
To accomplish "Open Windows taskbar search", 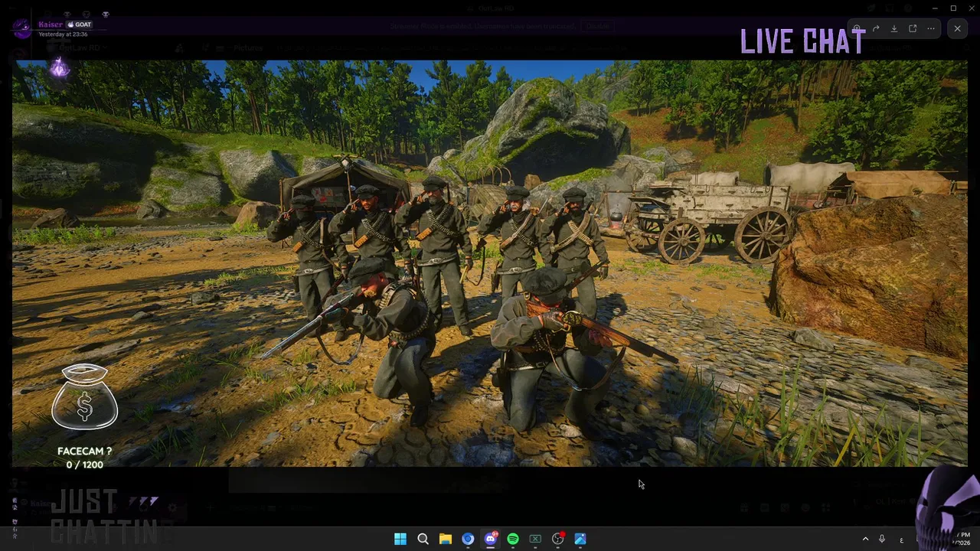I will tap(423, 539).
